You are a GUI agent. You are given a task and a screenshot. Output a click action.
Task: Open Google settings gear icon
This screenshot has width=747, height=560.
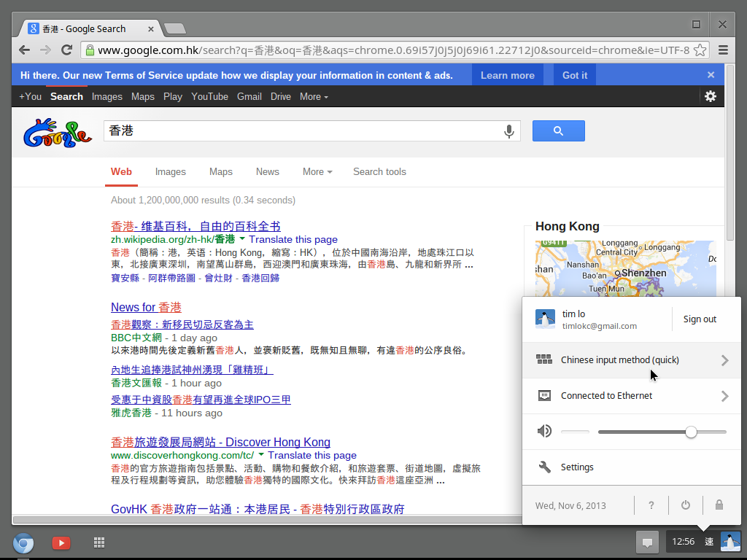tap(710, 96)
